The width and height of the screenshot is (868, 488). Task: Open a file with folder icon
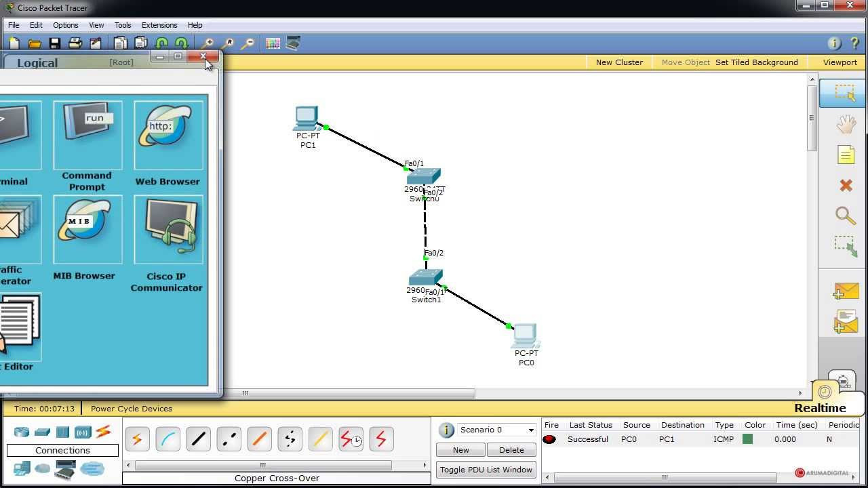[35, 43]
